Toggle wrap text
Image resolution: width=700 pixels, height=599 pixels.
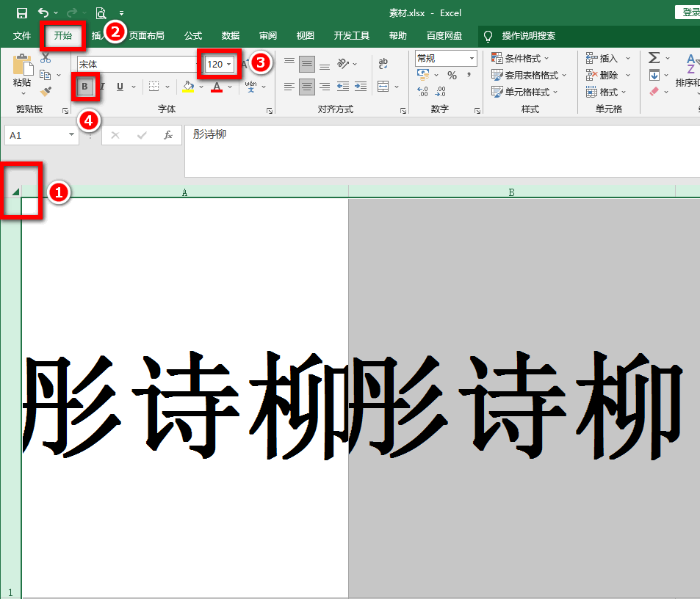[x=383, y=64]
